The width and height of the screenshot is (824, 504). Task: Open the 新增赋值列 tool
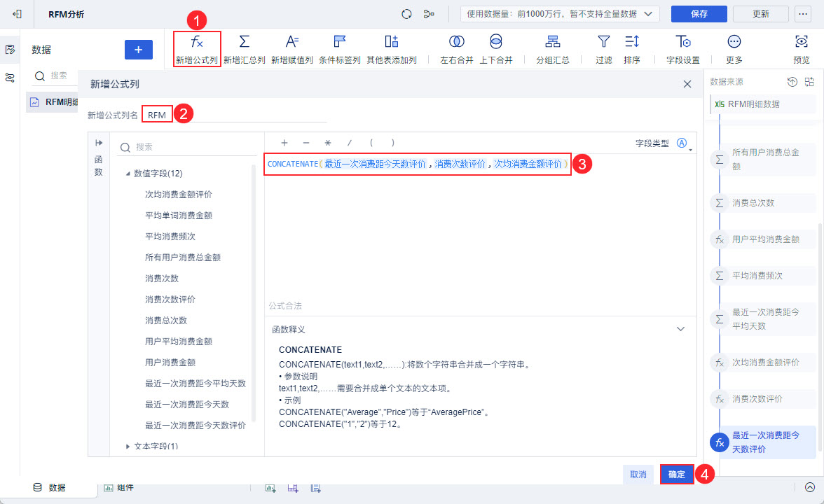[291, 49]
